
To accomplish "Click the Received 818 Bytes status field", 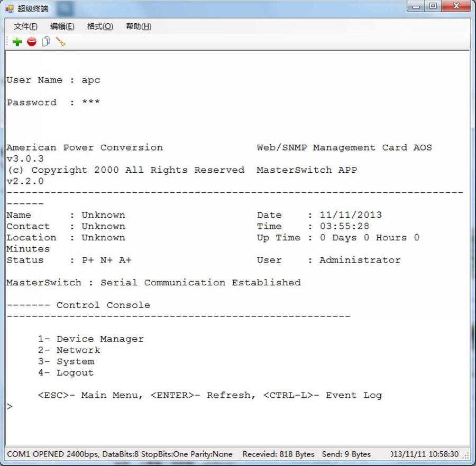I will [278, 454].
